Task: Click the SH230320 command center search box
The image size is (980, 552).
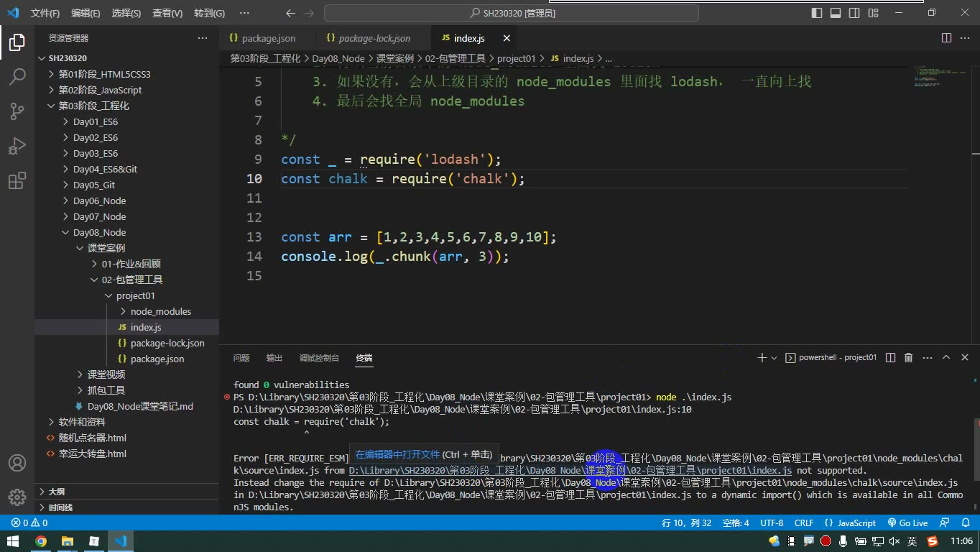Action: pos(512,13)
